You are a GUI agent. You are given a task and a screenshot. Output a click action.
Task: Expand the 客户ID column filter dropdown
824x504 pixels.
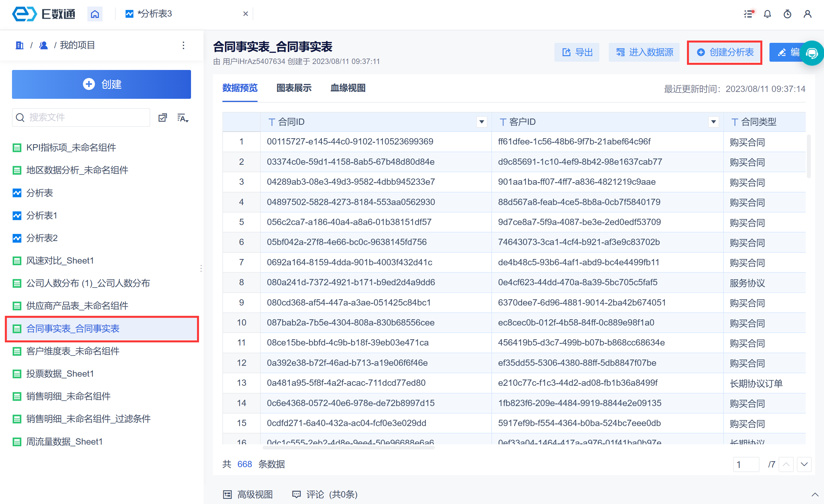click(x=713, y=122)
